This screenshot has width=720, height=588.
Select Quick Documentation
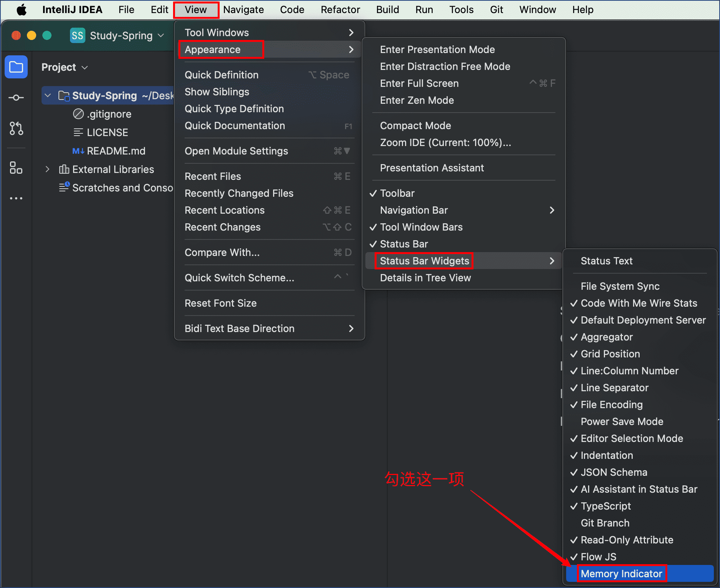(269, 126)
